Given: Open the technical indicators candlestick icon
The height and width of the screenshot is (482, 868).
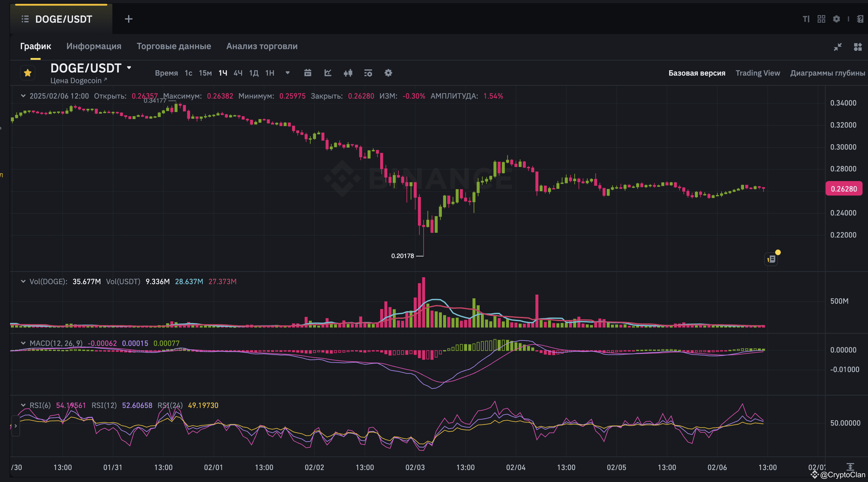Looking at the screenshot, I should (348, 73).
